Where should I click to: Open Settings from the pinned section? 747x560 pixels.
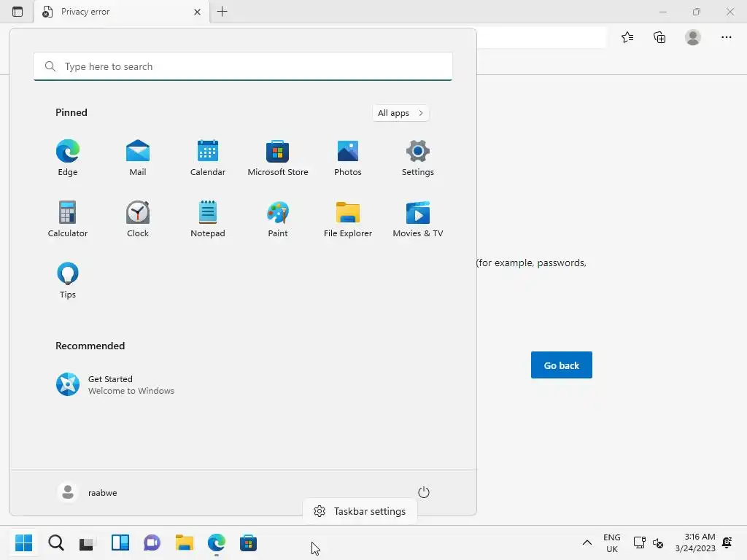tap(418, 158)
